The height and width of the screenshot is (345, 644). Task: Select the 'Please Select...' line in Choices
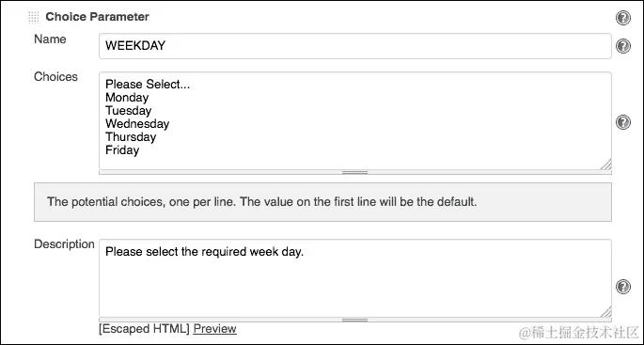pos(148,85)
